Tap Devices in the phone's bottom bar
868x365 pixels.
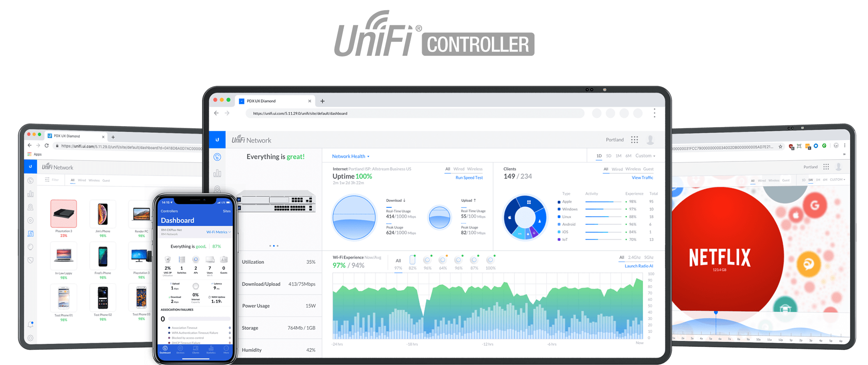[x=180, y=350]
